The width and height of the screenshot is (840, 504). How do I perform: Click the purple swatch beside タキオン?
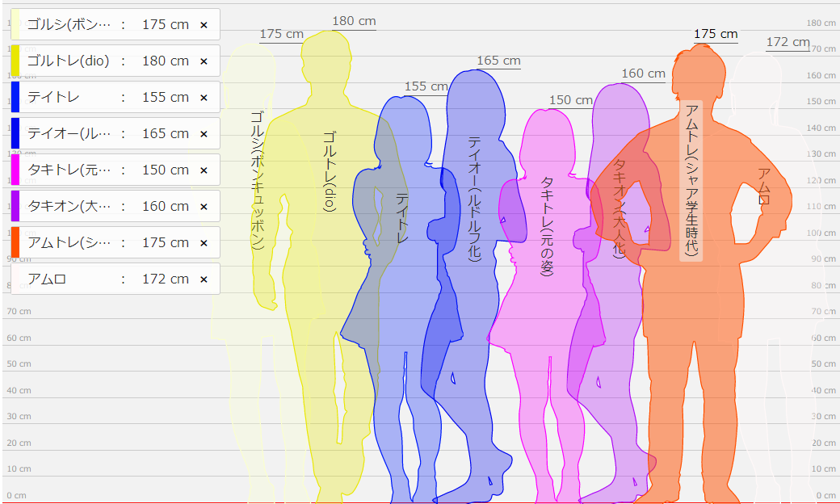point(15,206)
